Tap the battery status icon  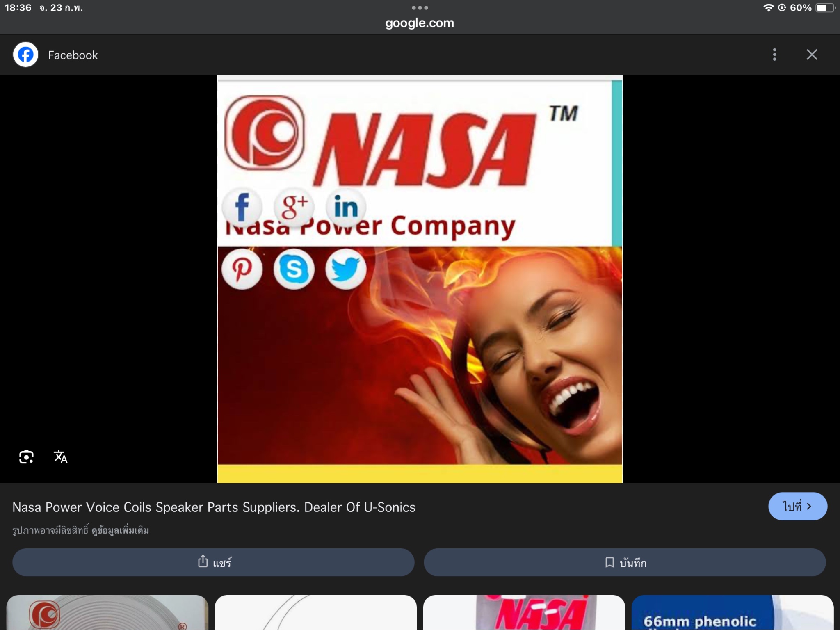[x=824, y=8]
